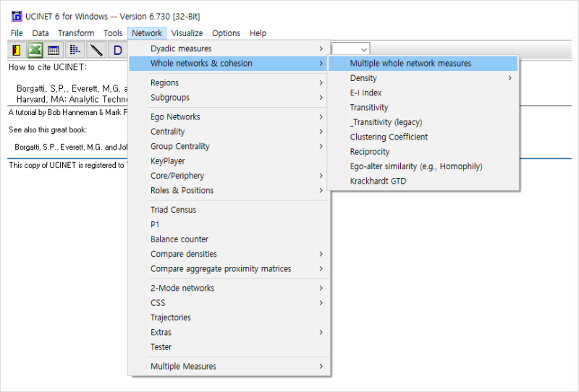The image size is (579, 392).
Task: Click the UCINET application icon in title bar
Action: [17, 16]
